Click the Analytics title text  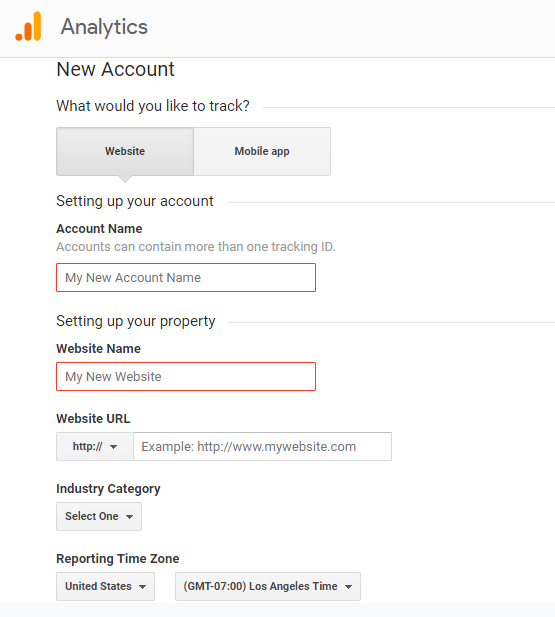[x=104, y=27]
